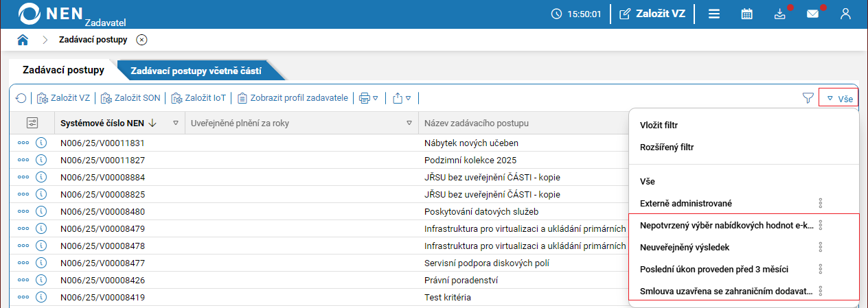Open the funnel filter icon
This screenshot has width=868, height=308.
pyautogui.click(x=808, y=98)
